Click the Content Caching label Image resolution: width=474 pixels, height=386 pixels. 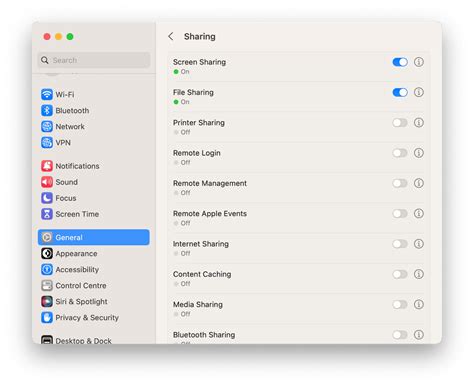[202, 274]
